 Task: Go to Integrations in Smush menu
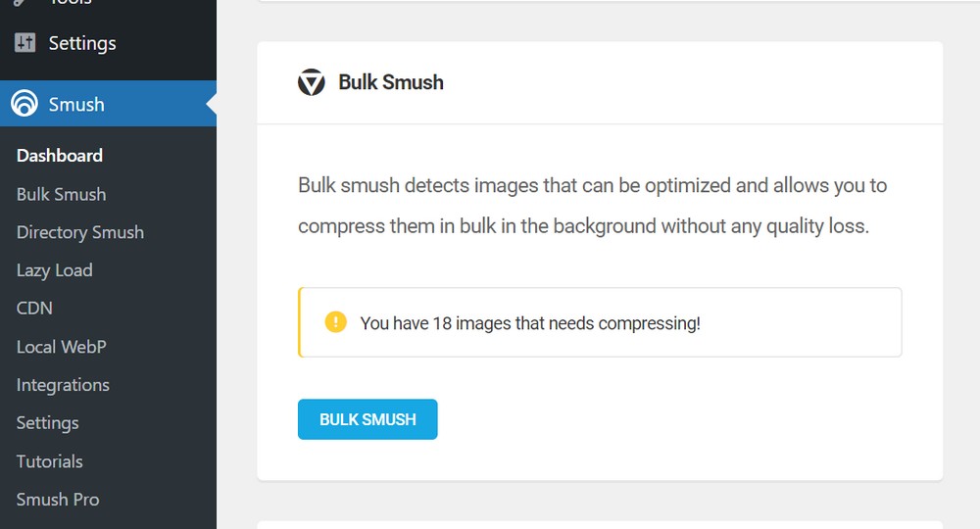63,385
